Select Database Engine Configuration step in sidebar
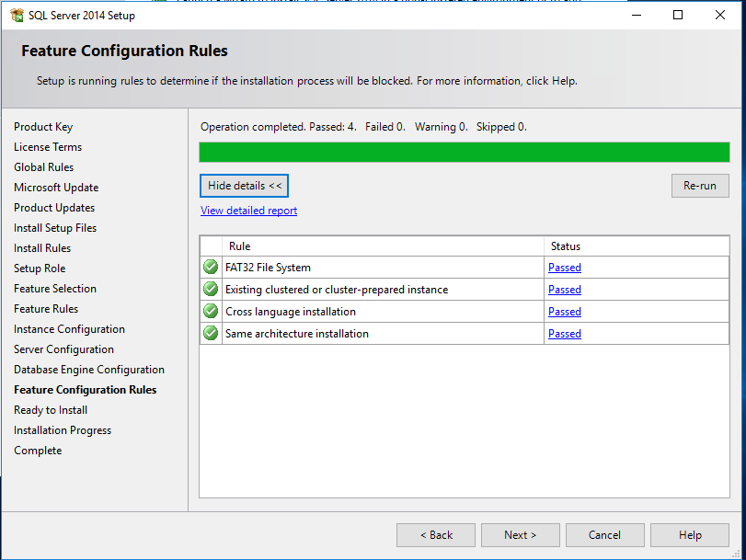Viewport: 746px width, 560px height. pyautogui.click(x=89, y=370)
